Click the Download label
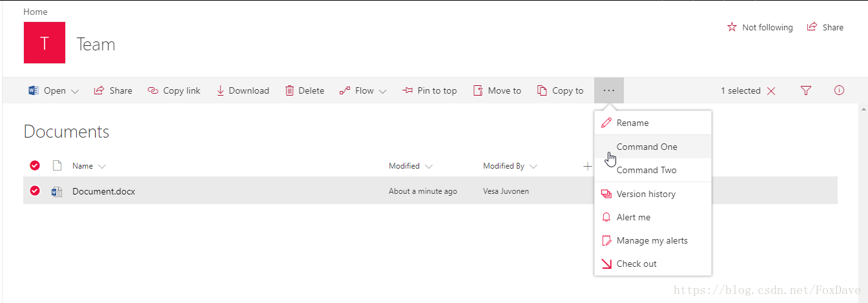This screenshot has width=868, height=303. click(x=249, y=90)
